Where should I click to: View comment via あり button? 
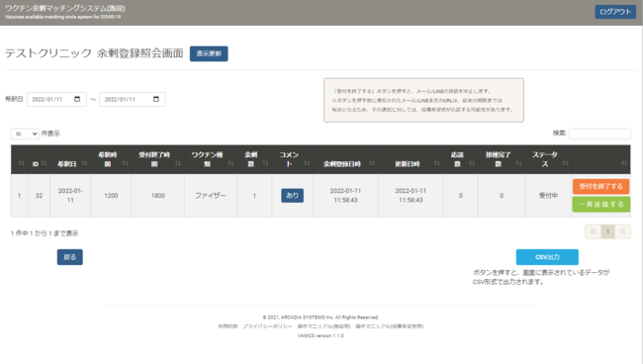click(293, 196)
